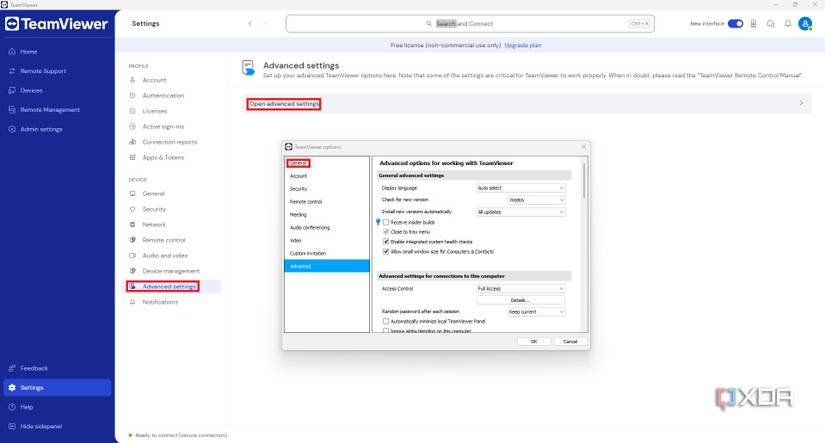Click the blue insider builds hint icon

378,222
